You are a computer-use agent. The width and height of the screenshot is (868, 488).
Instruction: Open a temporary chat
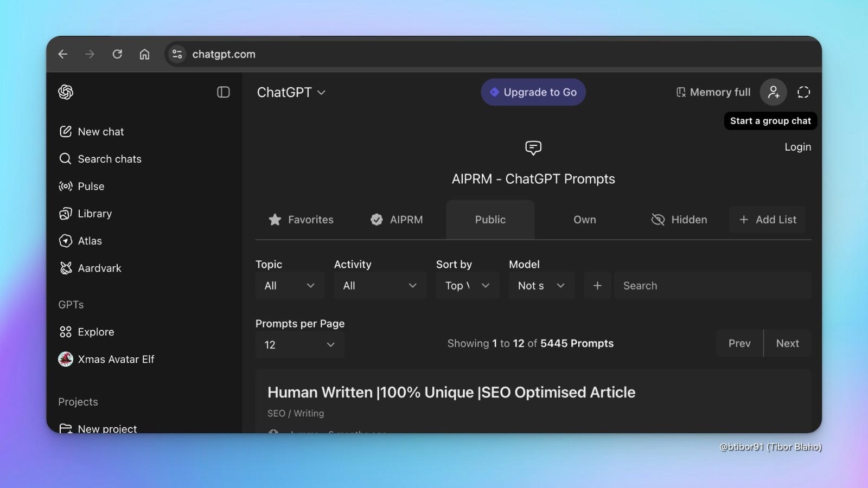point(803,92)
